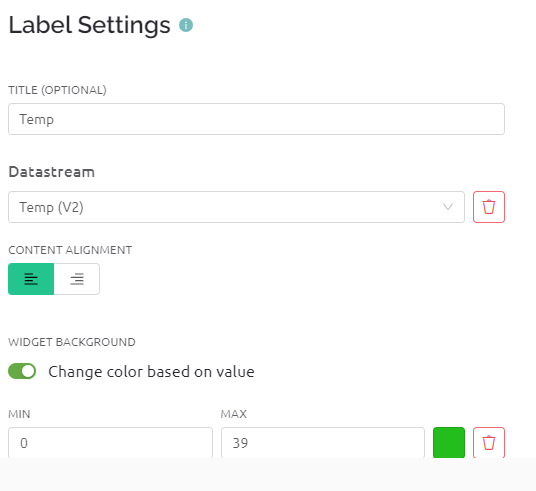The image size is (536, 491).
Task: Focus the Title field containing Temp
Action: point(256,119)
